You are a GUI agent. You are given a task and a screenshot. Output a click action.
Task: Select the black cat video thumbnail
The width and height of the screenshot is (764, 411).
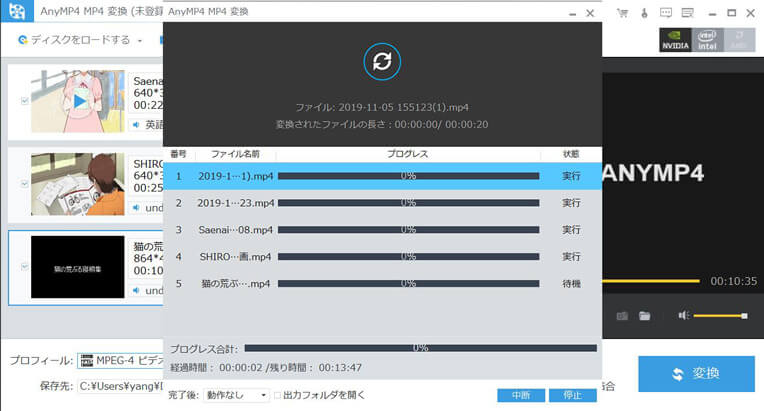(78, 267)
